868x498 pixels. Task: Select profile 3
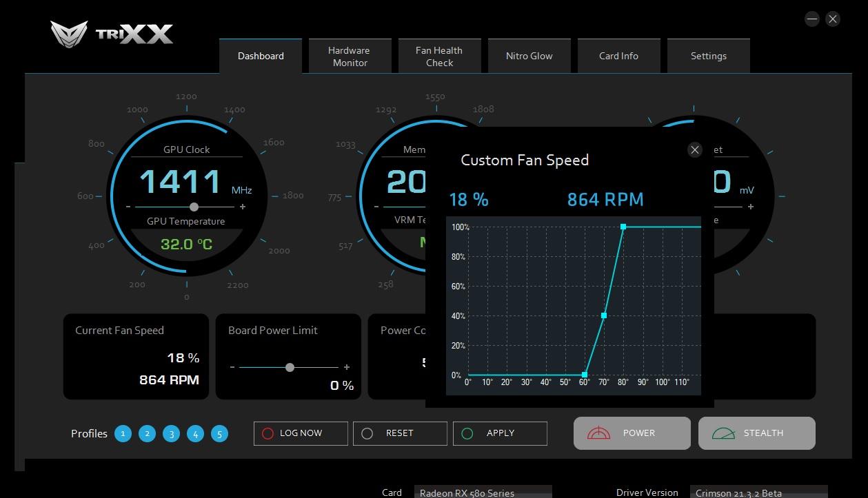tap(171, 433)
